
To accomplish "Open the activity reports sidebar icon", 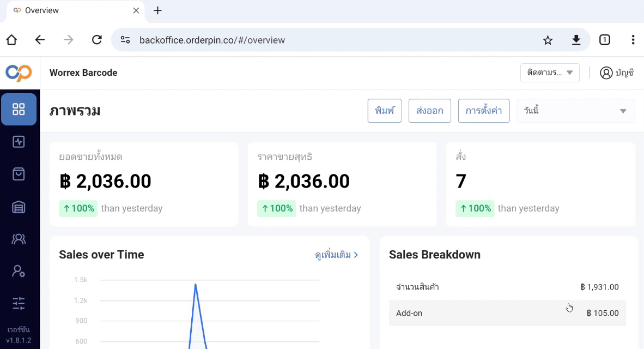I will point(19,142).
